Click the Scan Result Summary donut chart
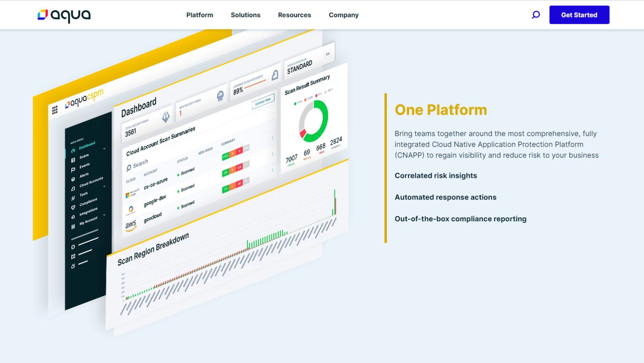 pyautogui.click(x=314, y=121)
